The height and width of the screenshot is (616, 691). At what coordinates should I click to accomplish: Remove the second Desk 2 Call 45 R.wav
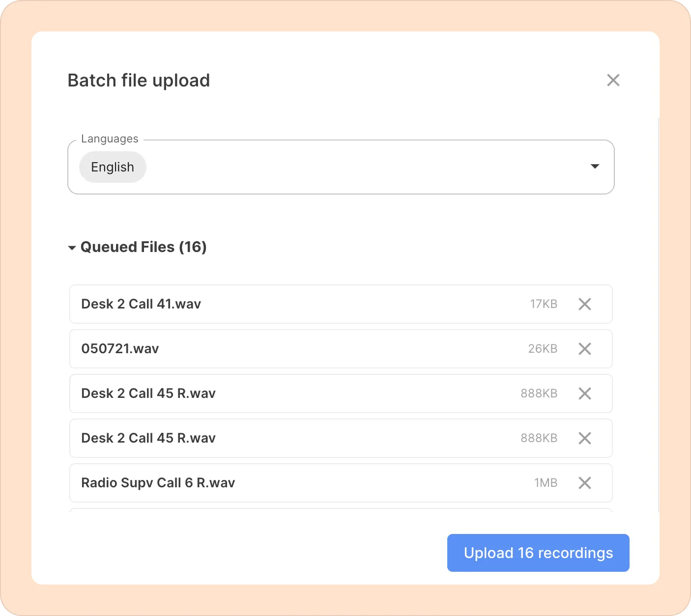(584, 438)
